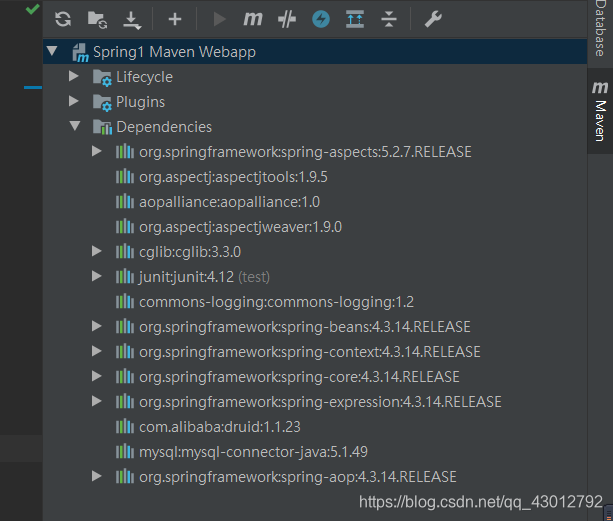Click library icon beside commons-logging:1.2
The width and height of the screenshot is (613, 521).
click(125, 301)
